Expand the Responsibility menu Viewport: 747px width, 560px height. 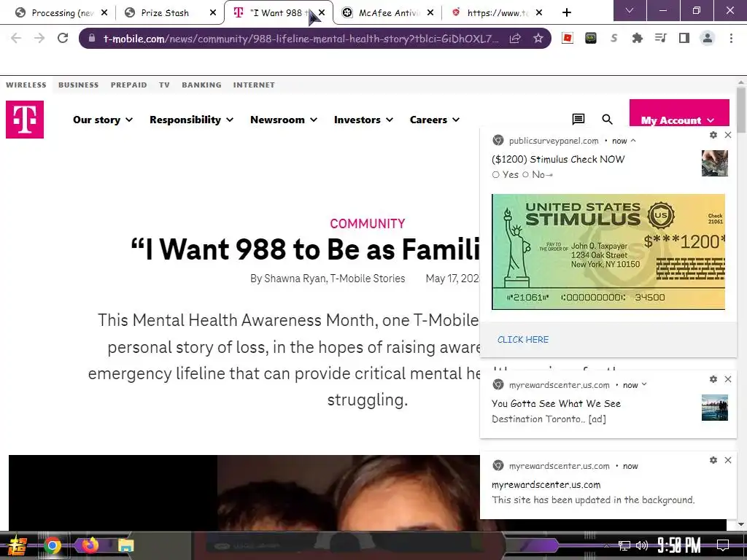192,120
